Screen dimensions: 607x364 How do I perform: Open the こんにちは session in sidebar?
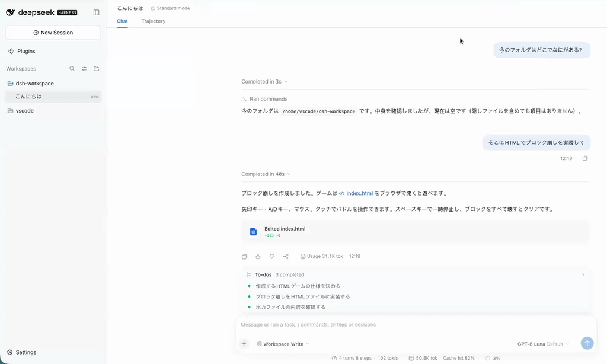pyautogui.click(x=53, y=97)
